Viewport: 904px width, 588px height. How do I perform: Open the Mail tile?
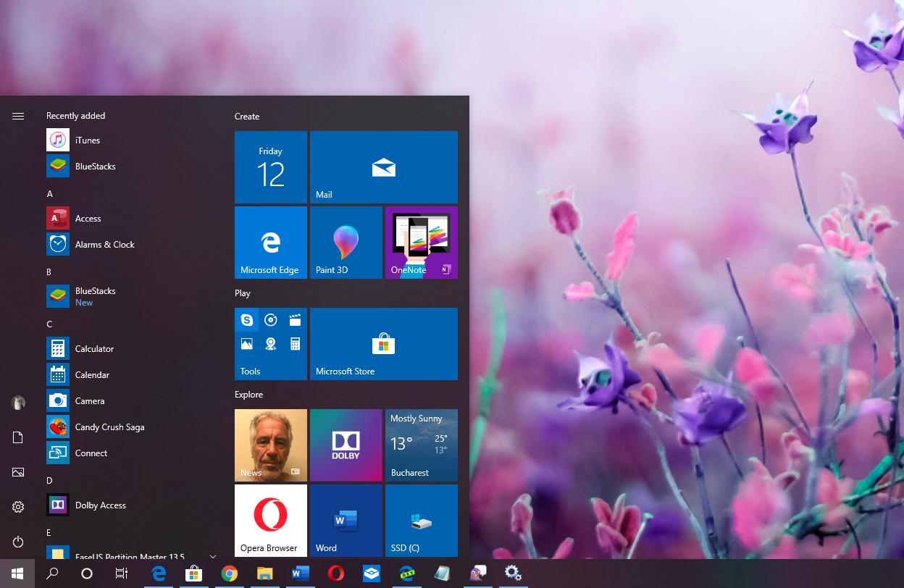384,167
